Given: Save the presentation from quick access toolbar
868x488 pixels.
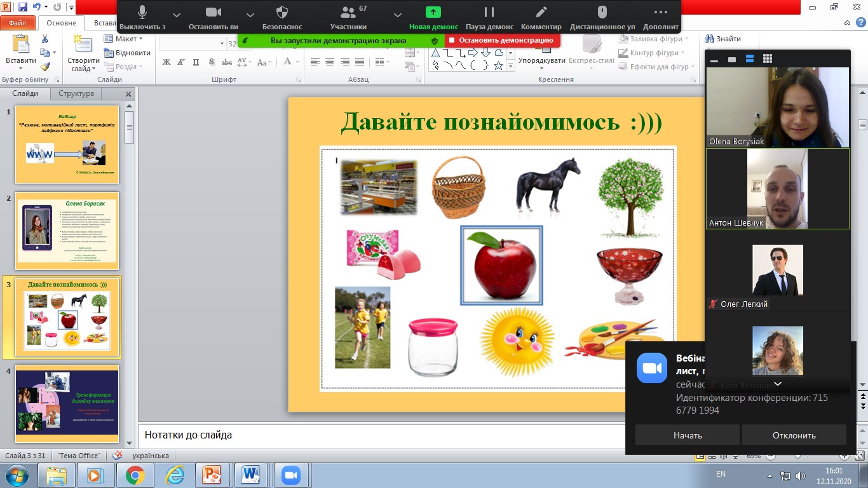Looking at the screenshot, I should click(x=23, y=7).
